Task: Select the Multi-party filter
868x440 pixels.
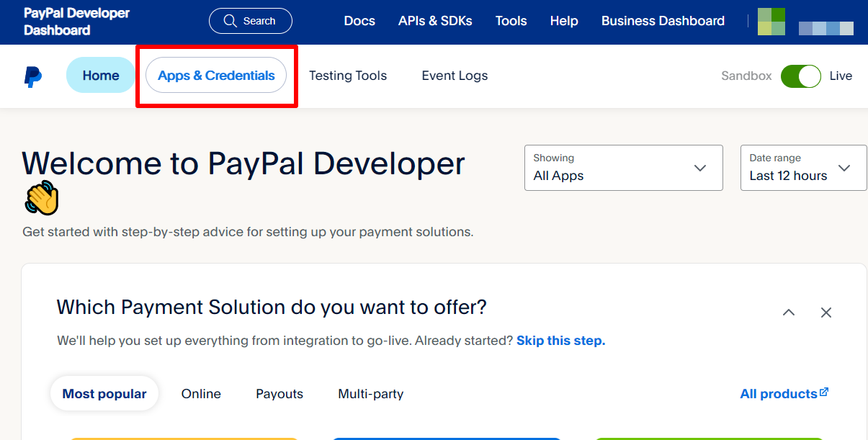Action: click(371, 394)
